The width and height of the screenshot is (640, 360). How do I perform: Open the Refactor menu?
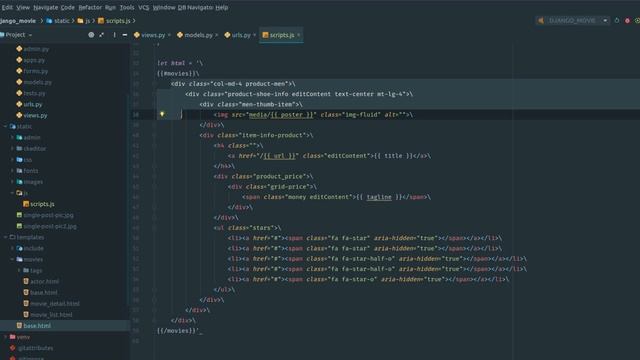(90, 7)
